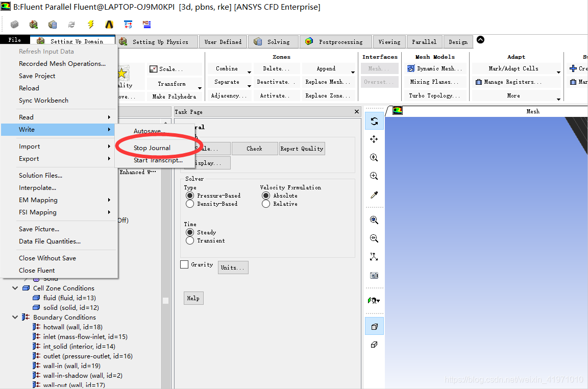Screen dimensions: 588x389
Task: Click the Replace Mesh button
Action: [327, 82]
